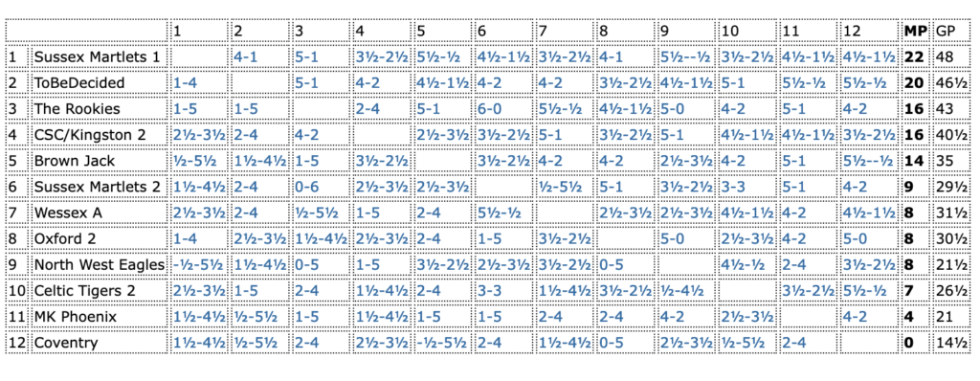Screen dimensions: 980x381
Task: Open Oxford 2's 5-0 result in column 12
Action: pyautogui.click(x=855, y=238)
